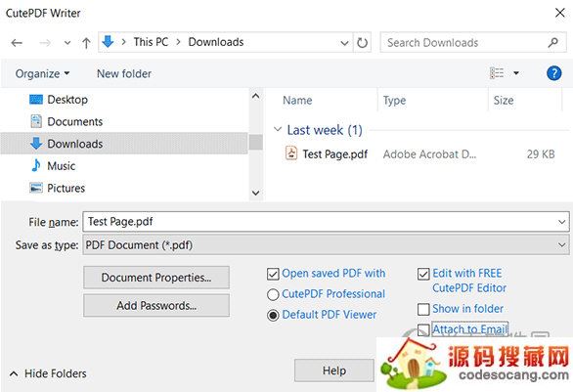Viewport: 573px width, 392px height.
Task: Select the Test Page.pdf file
Action: click(335, 154)
